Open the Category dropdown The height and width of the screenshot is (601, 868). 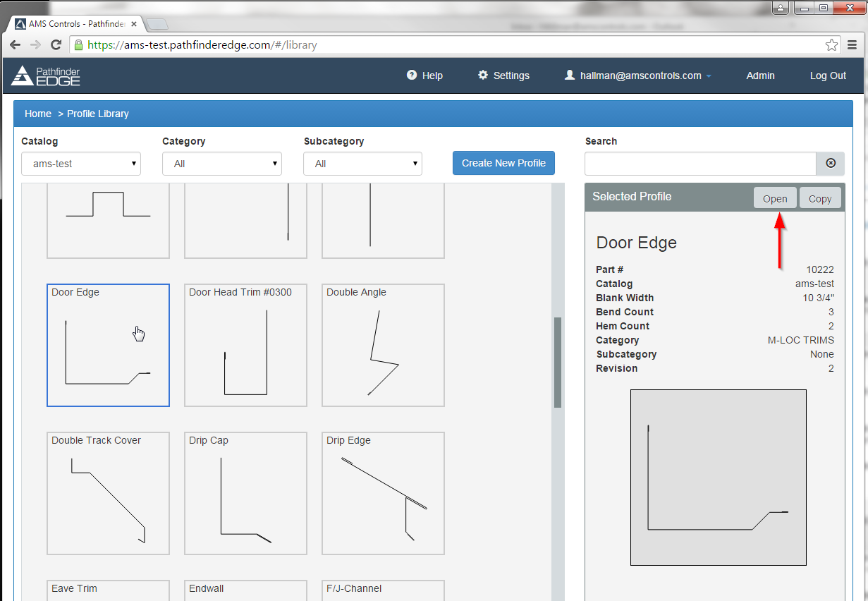(222, 164)
